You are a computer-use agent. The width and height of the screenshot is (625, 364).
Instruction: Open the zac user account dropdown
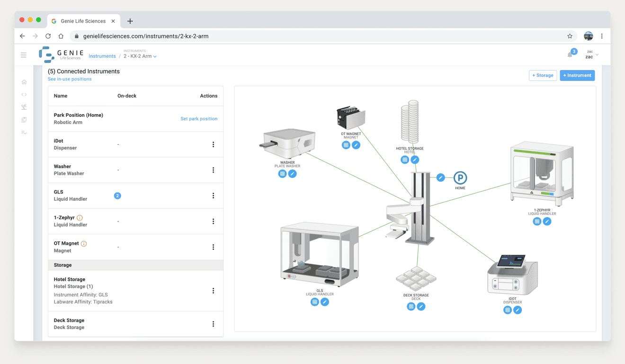coord(592,54)
